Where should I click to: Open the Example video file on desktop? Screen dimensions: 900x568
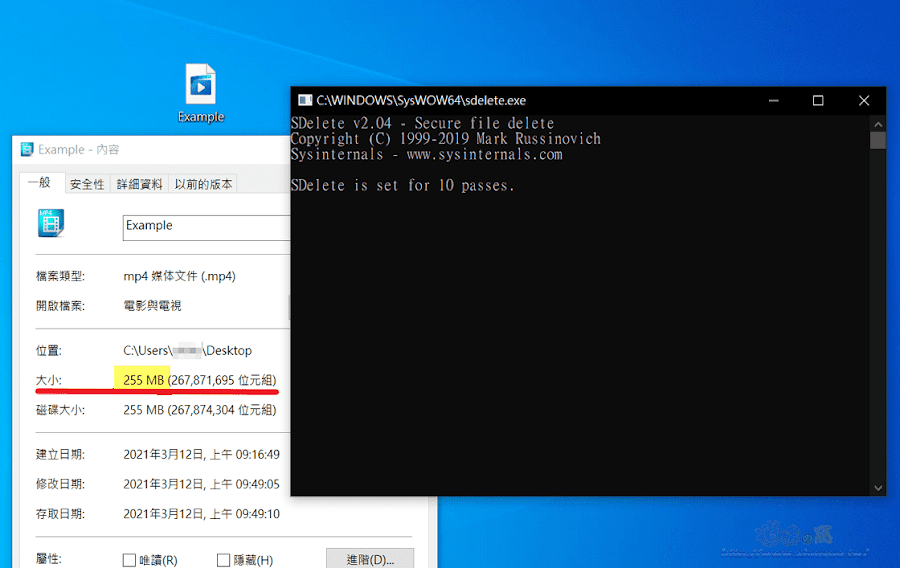pyautogui.click(x=201, y=93)
